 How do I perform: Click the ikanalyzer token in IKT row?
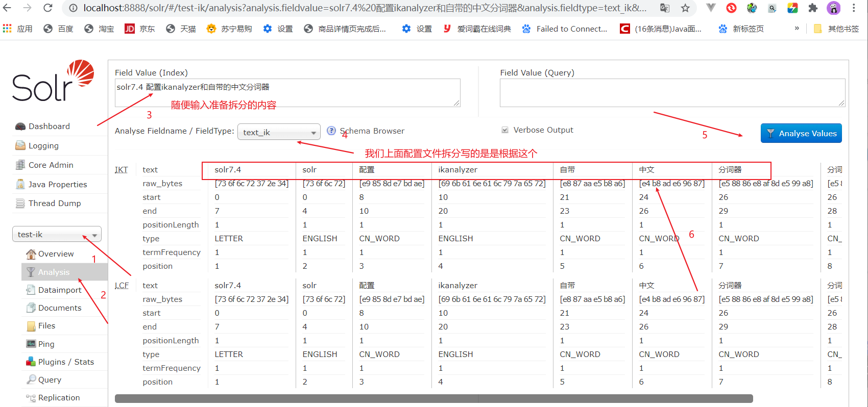point(458,169)
